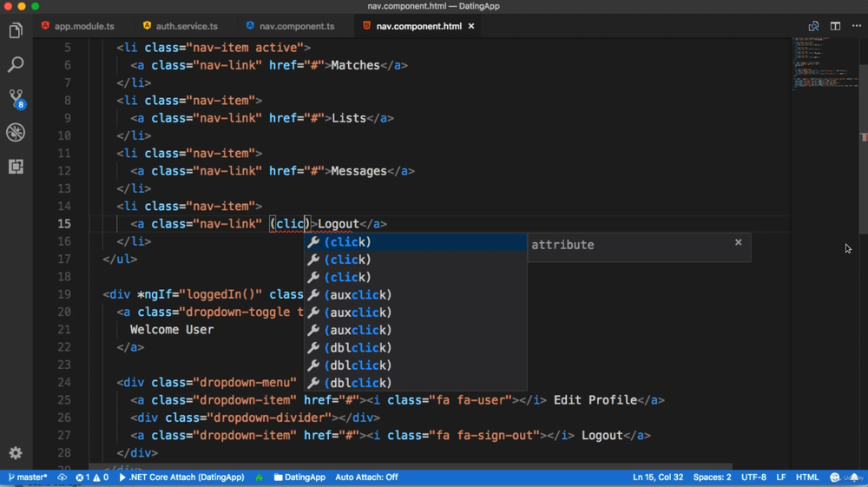
Task: Start .NET Core Attach (DatingApp) debugging
Action: (182, 477)
